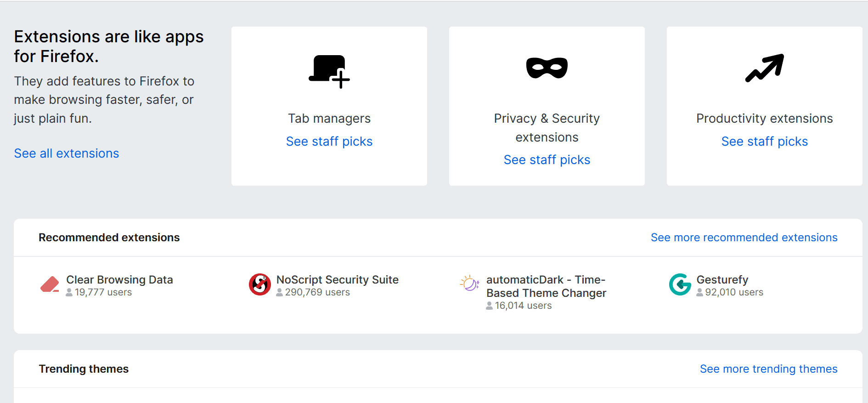Click the Tab managers card heading
Viewport: 868px width, 403px height.
point(329,119)
